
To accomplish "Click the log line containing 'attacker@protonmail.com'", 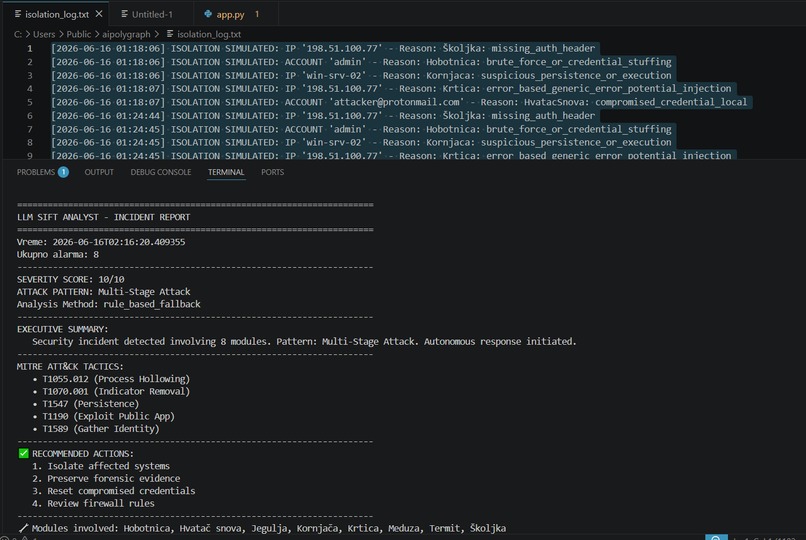I will 399,102.
